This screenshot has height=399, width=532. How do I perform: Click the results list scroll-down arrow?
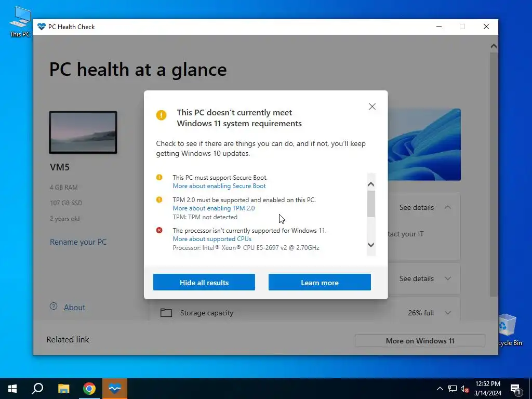click(371, 245)
